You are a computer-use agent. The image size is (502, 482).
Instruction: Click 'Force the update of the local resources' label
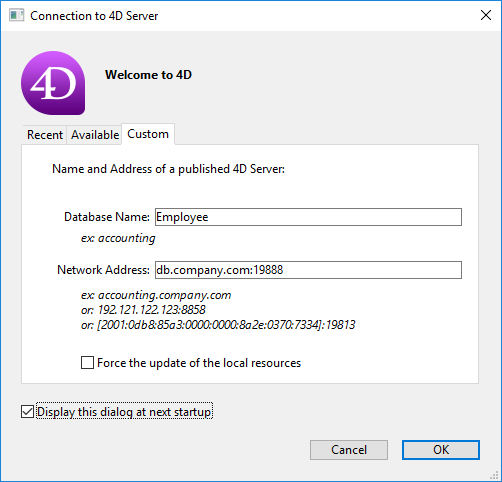point(199,363)
